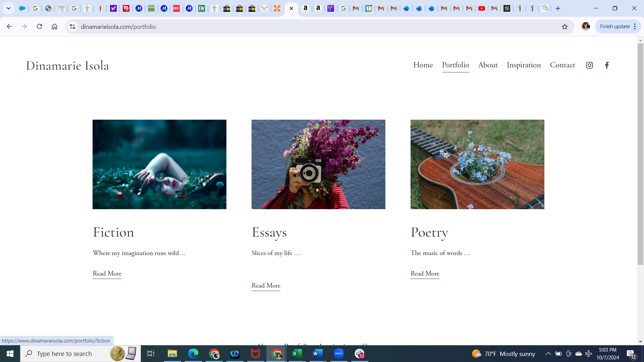The height and width of the screenshot is (362, 644).
Task: Click the page vertical scrollbar
Action: 640,154
